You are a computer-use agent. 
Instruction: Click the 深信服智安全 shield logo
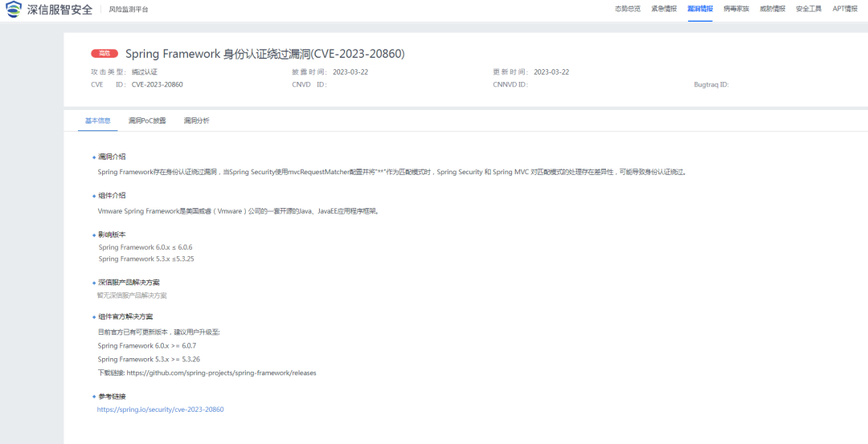pos(14,10)
